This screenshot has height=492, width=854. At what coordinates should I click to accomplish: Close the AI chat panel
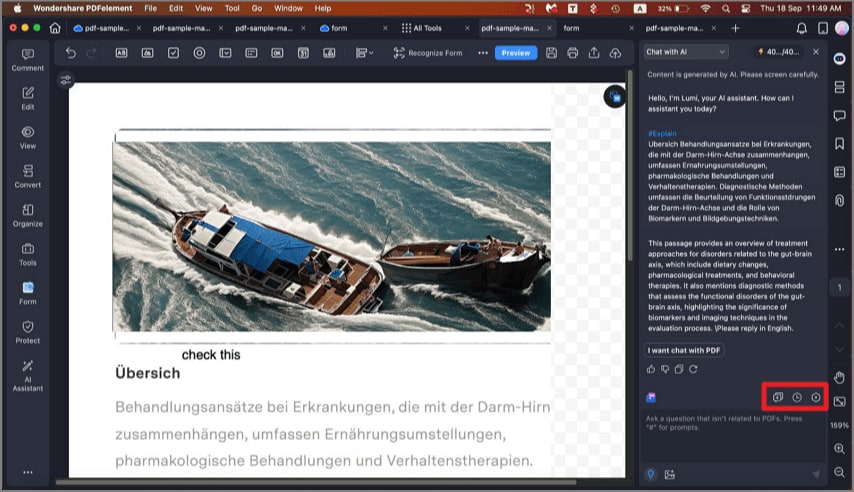816,52
